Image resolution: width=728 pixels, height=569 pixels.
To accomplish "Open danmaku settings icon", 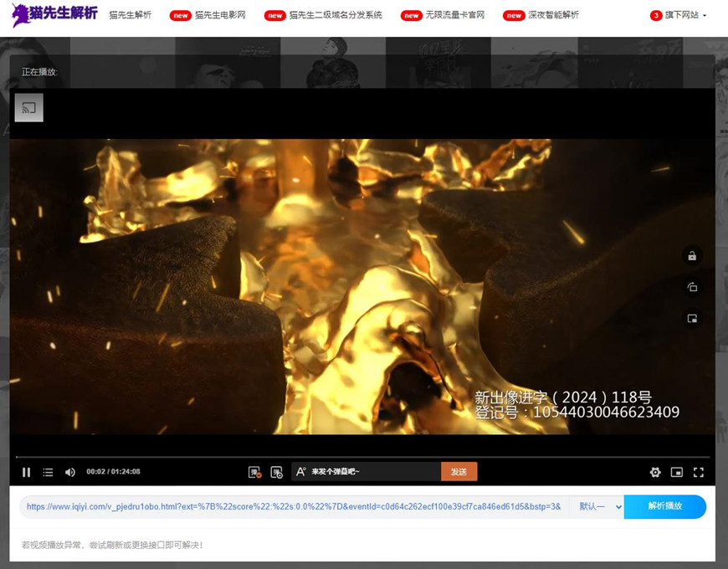I will [277, 472].
